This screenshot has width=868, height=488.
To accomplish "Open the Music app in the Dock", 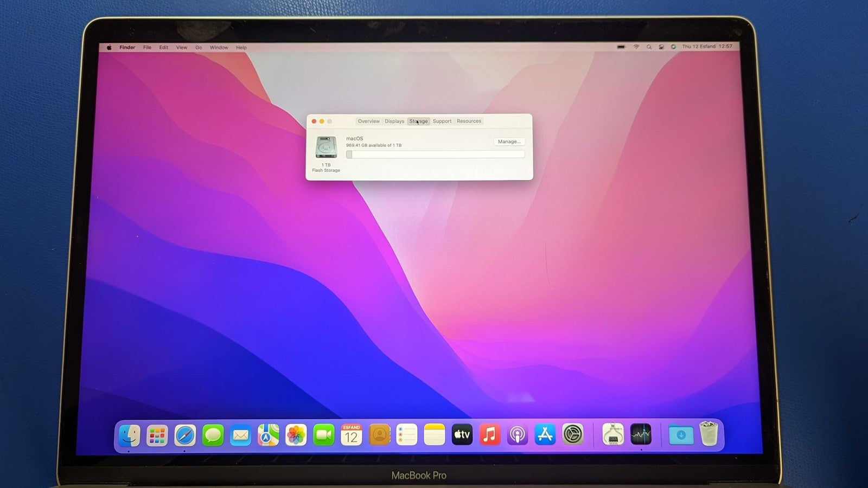I will pos(490,434).
